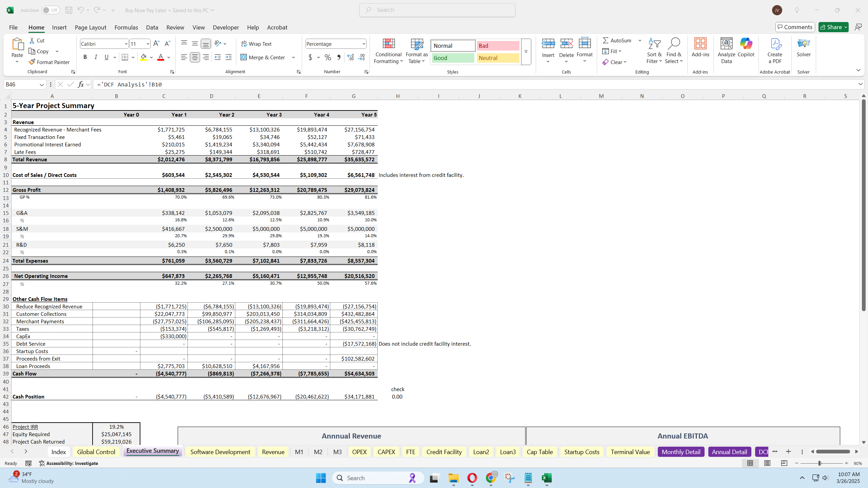
Task: Open the Monthly Detail sheet tab
Action: (681, 452)
